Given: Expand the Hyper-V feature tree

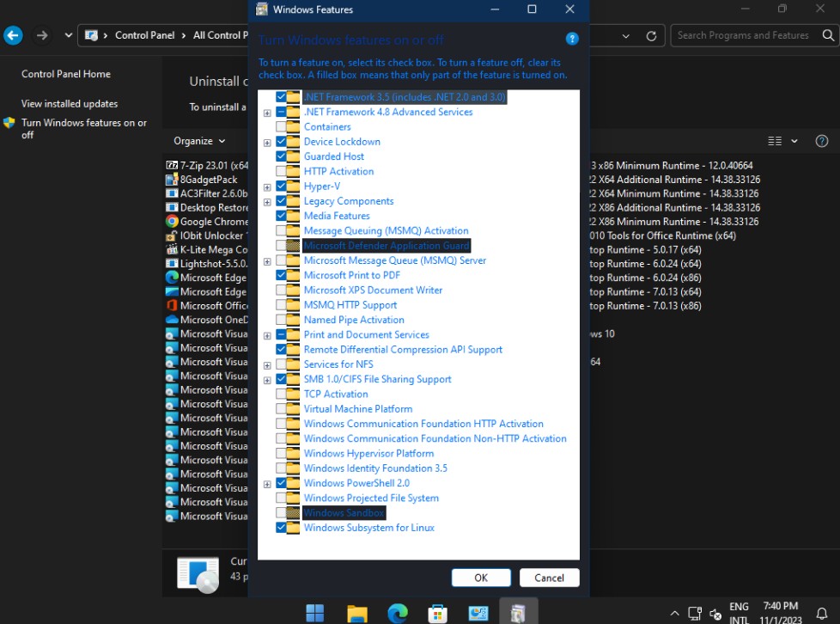Looking at the screenshot, I should 267,187.
